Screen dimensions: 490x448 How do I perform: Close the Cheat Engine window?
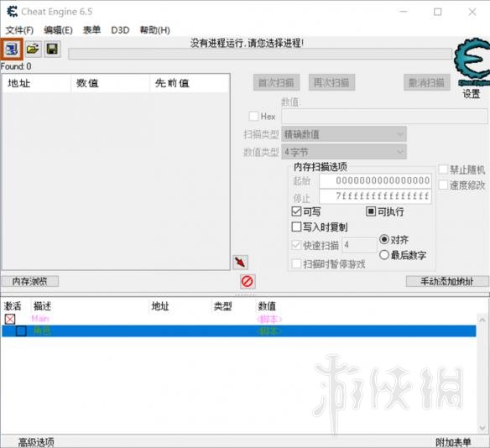point(472,12)
